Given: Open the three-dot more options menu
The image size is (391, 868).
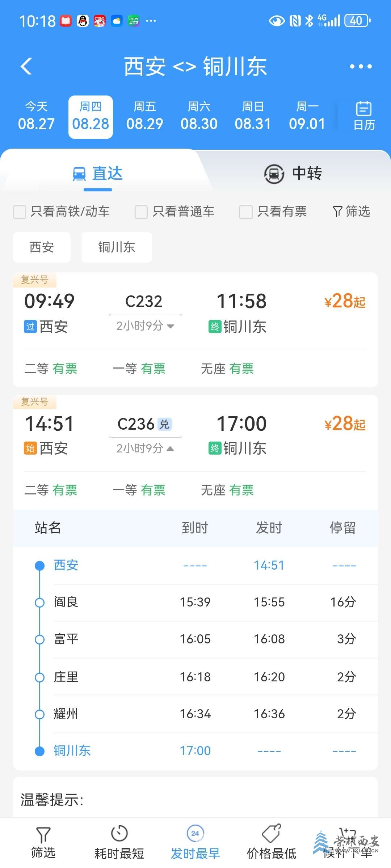Looking at the screenshot, I should tap(361, 67).
